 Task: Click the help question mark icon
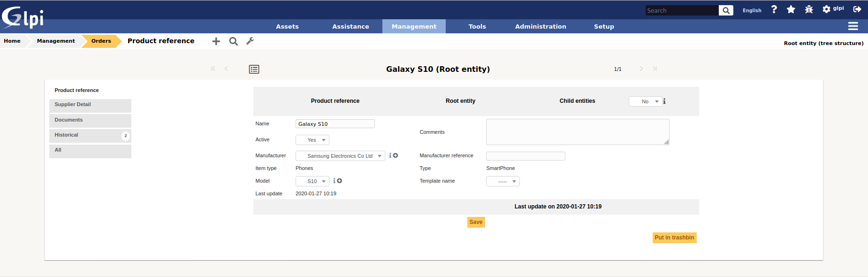774,9
